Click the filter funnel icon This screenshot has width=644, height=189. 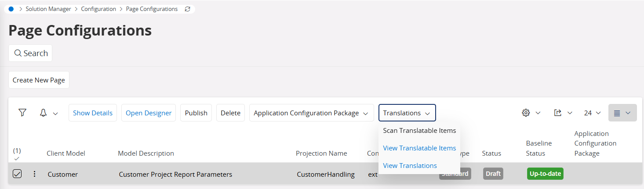tap(22, 113)
